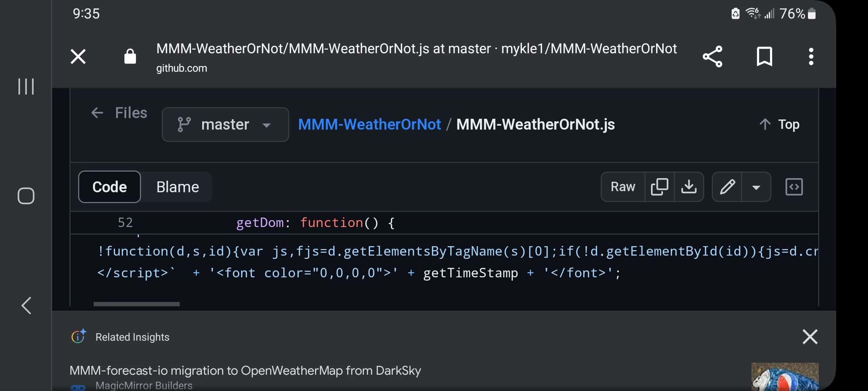Tap the Android home button

pyautogui.click(x=26, y=196)
